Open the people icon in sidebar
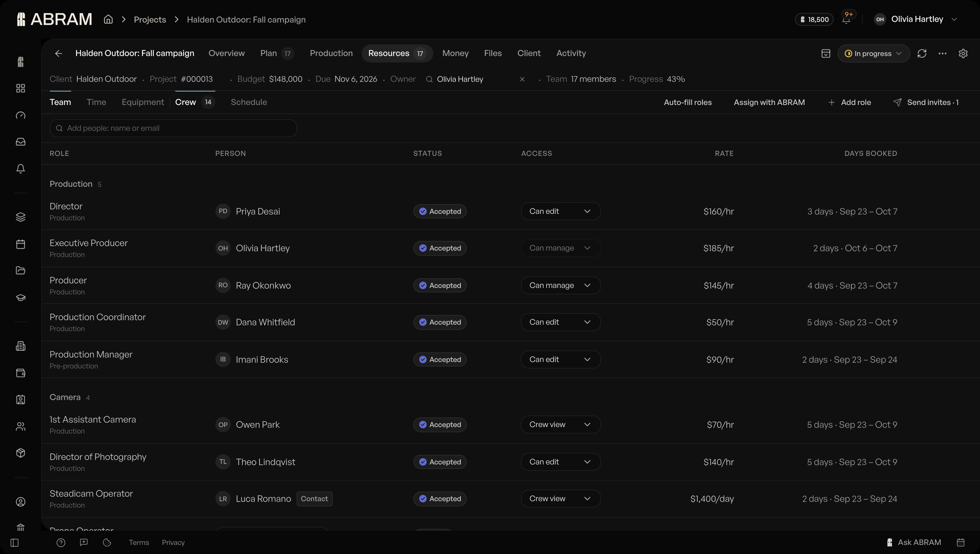Viewport: 980px width, 554px height. coord(21,426)
